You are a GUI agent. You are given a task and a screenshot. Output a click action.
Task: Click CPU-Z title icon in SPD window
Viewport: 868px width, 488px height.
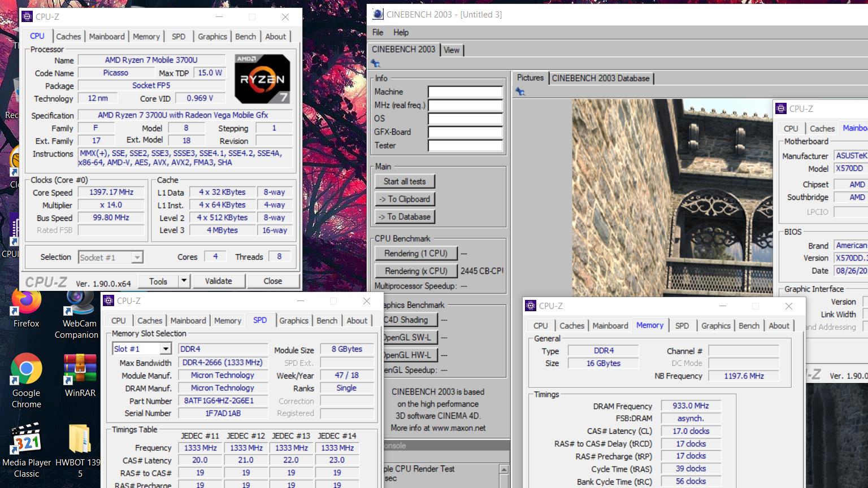tap(108, 300)
